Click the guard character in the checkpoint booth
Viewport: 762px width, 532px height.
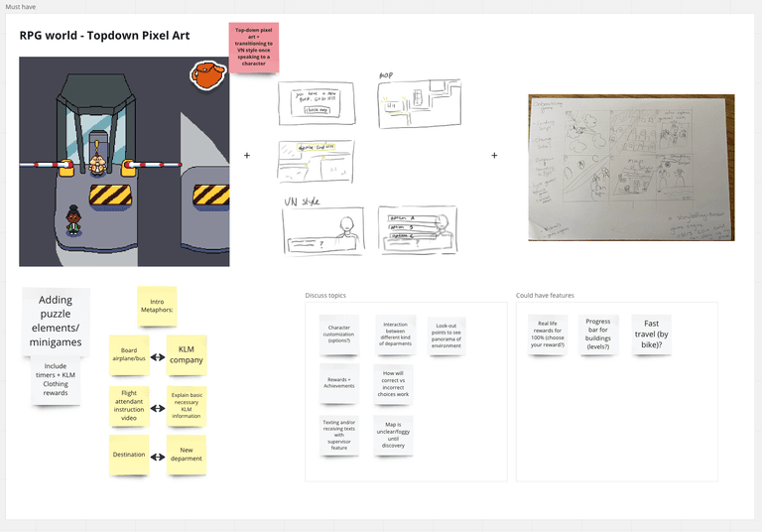tap(97, 163)
